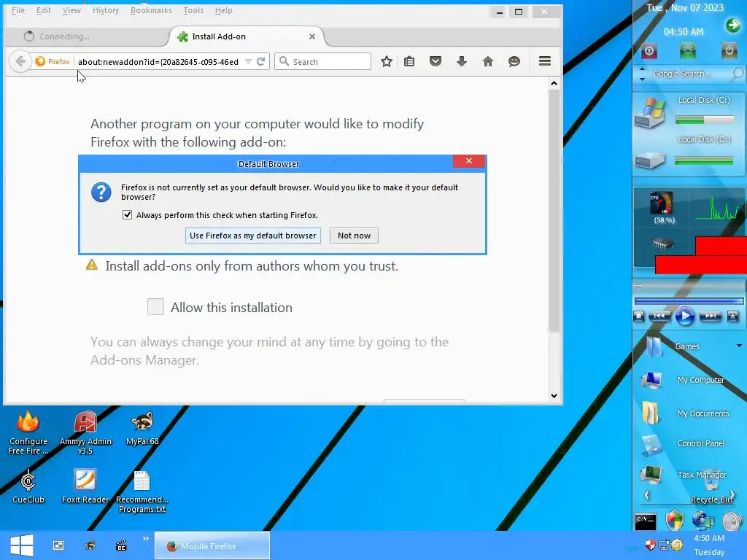The height and width of the screenshot is (560, 747).
Task: Close the Install Add-on tab
Action: (312, 36)
